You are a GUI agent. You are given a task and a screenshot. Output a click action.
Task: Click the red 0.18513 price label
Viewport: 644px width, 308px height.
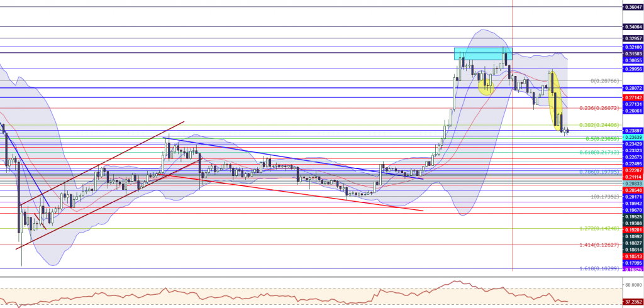click(x=633, y=256)
